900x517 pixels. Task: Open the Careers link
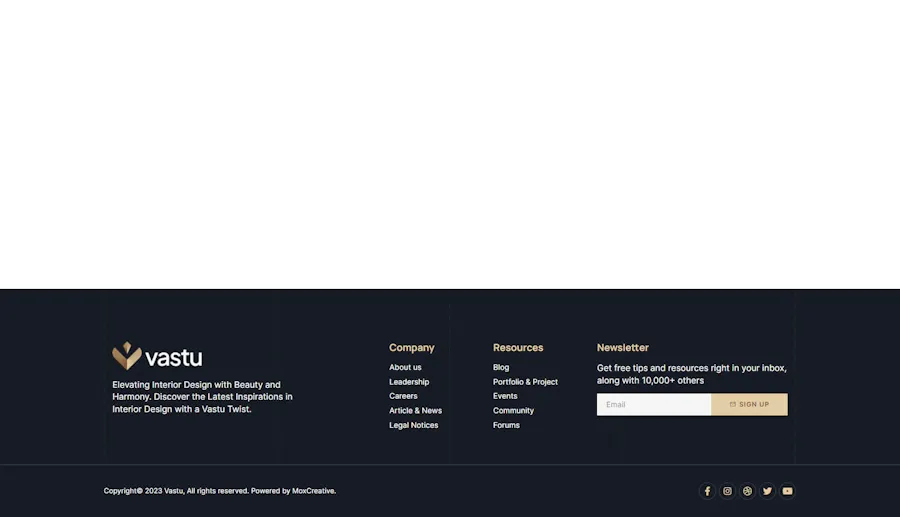tap(403, 396)
